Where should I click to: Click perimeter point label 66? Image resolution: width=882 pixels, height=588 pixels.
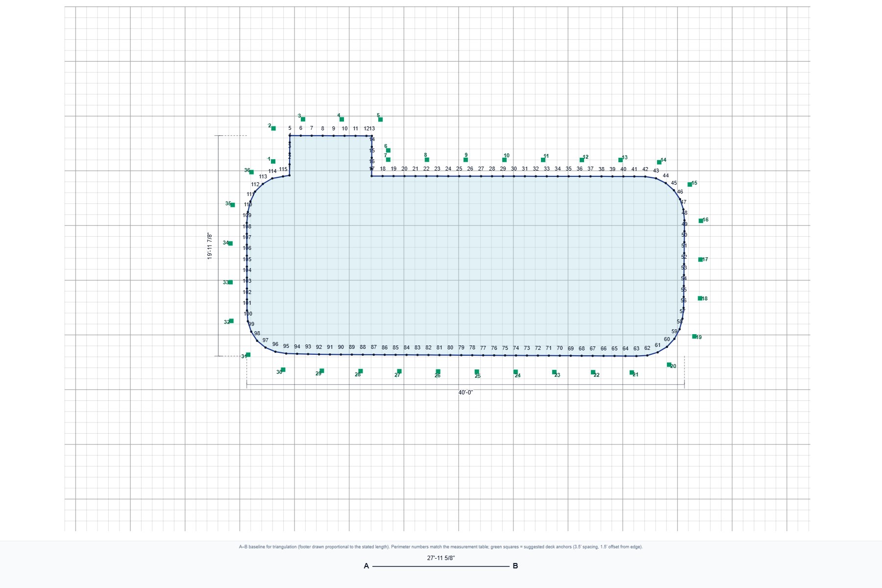603,348
